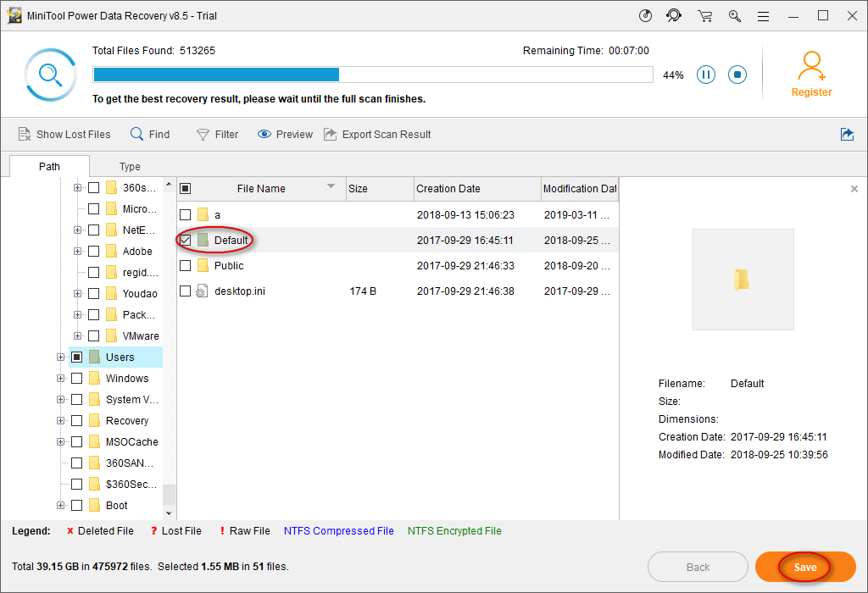The height and width of the screenshot is (593, 868).
Task: Toggle the select-all checkbox in File Name header
Action: point(186,189)
